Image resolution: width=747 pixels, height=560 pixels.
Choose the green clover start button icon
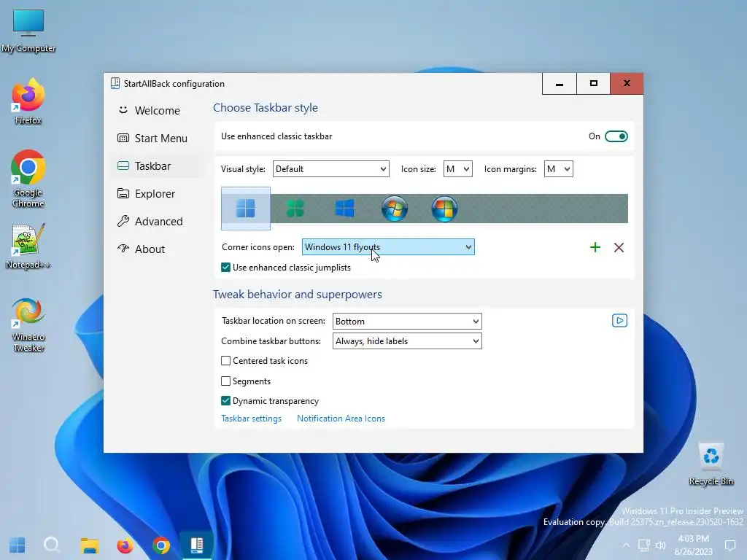[295, 209]
